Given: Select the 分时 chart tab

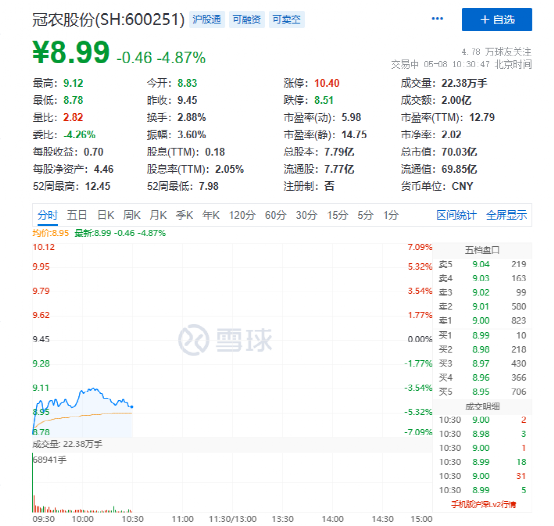Looking at the screenshot, I should [47, 215].
